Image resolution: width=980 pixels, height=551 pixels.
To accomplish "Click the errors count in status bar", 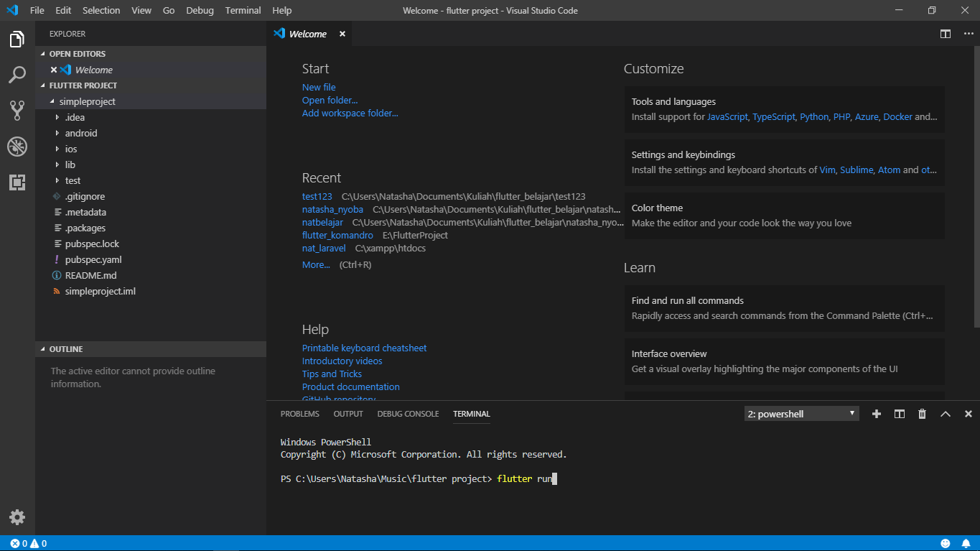I will [18, 544].
